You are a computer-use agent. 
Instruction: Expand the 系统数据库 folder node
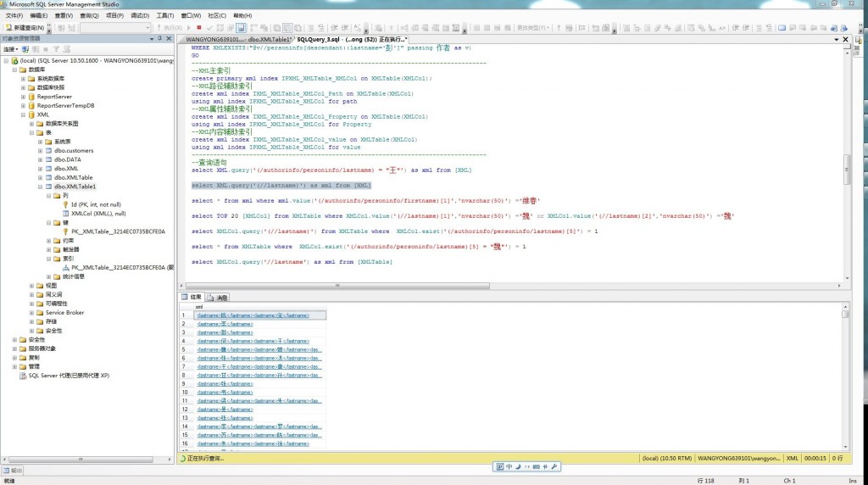coord(23,79)
